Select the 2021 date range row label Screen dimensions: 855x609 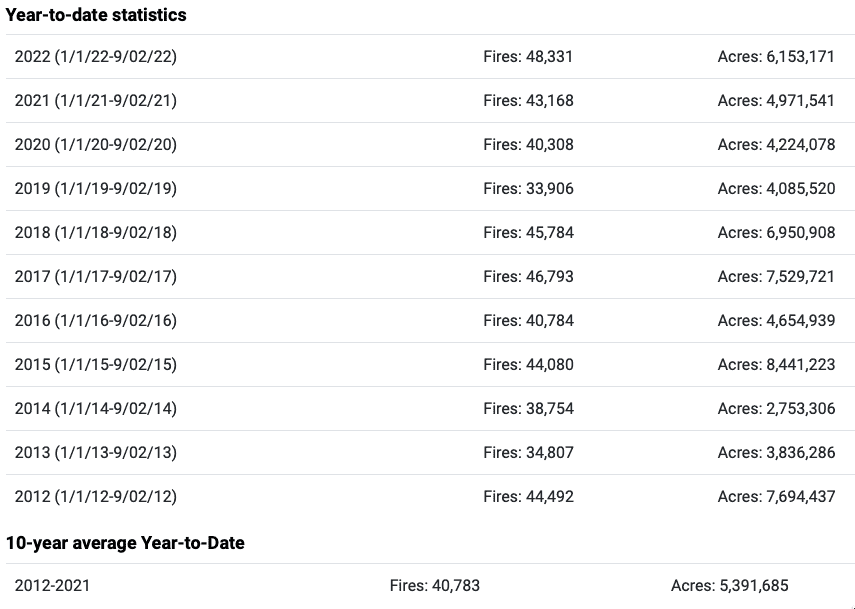coord(95,101)
